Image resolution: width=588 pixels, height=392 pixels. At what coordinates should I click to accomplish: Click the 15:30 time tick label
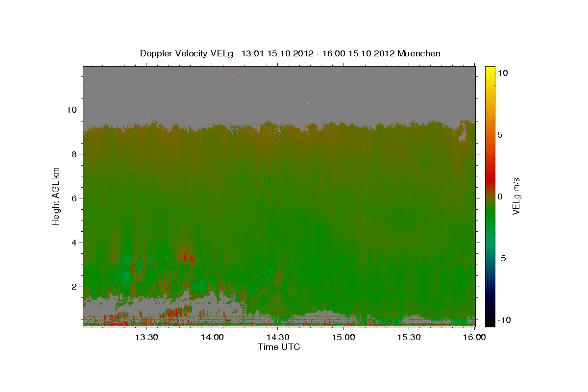coord(409,337)
